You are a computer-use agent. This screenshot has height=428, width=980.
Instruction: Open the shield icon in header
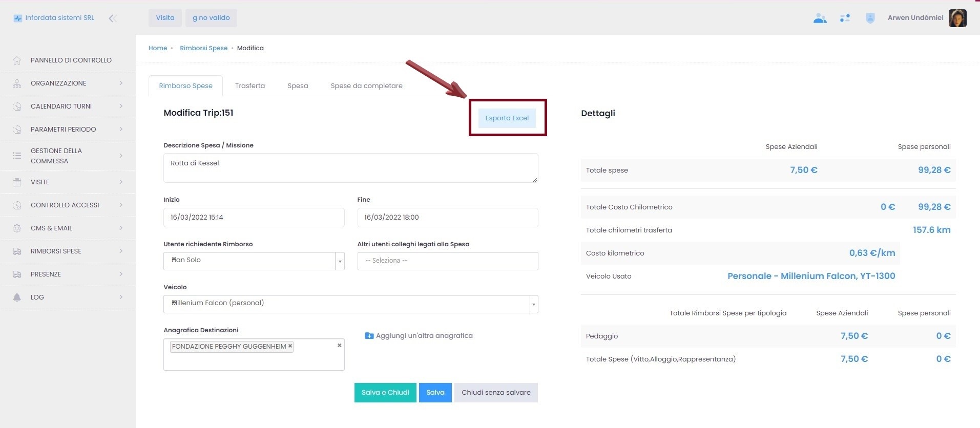[x=870, y=18]
